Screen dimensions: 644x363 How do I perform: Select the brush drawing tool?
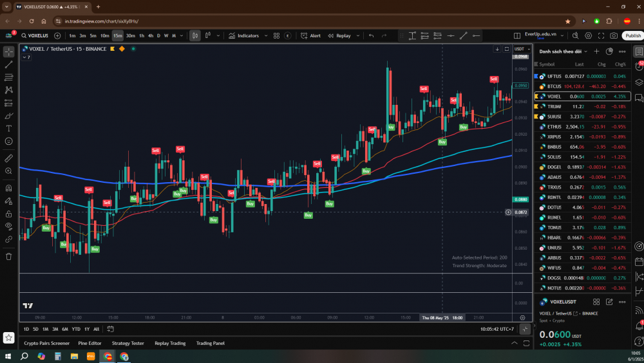click(x=8, y=116)
